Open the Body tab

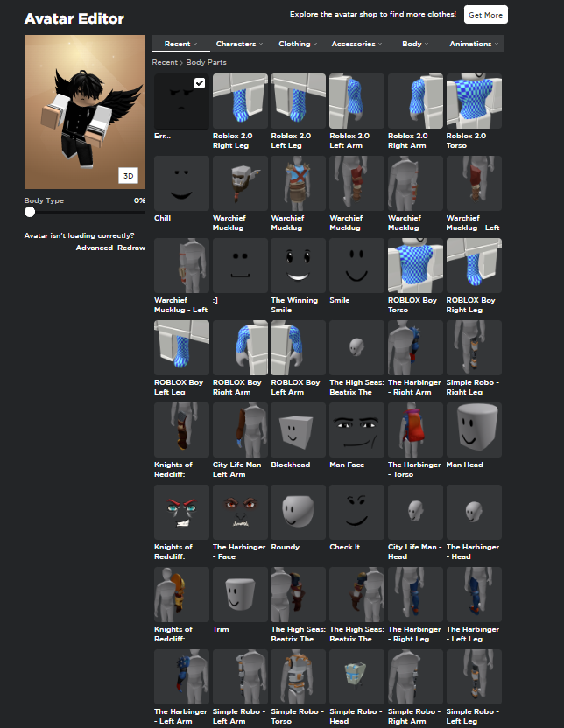tap(415, 44)
